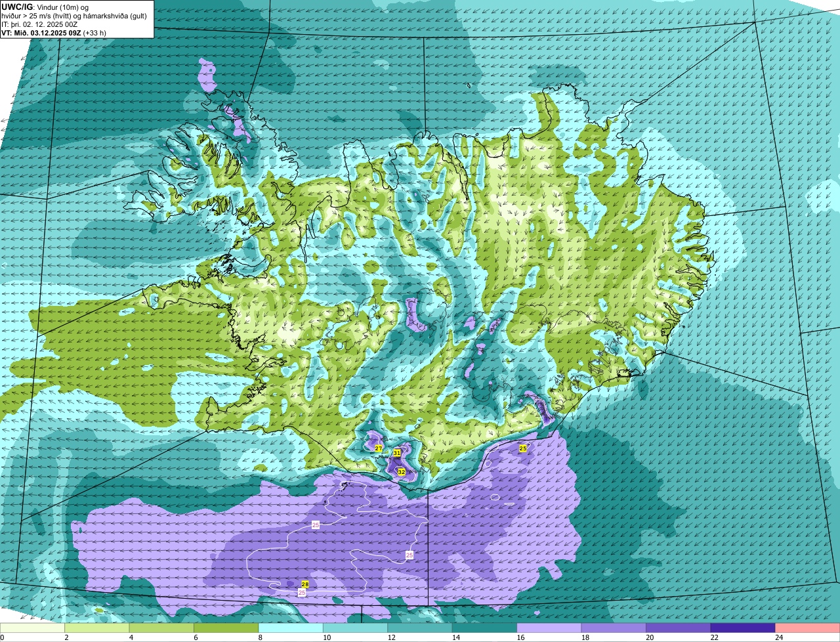Click the yellow gust label 31
Viewport: 840px width, 642px height.
397,453
